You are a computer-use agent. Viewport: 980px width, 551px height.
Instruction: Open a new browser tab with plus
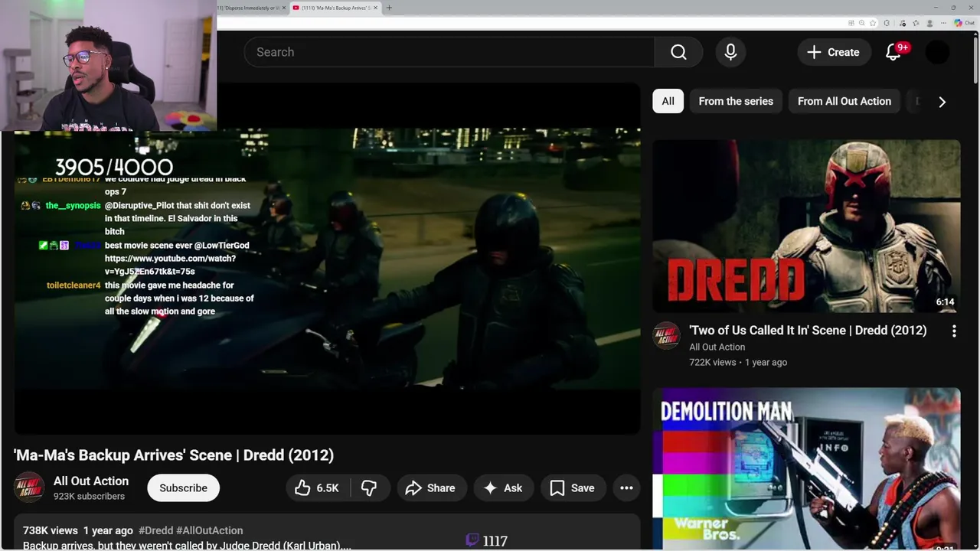pyautogui.click(x=389, y=8)
